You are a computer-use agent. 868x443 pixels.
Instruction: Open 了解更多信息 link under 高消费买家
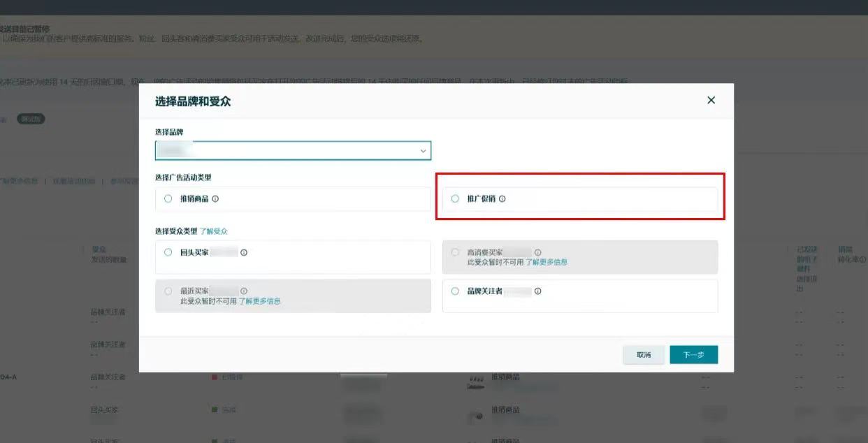coord(547,262)
